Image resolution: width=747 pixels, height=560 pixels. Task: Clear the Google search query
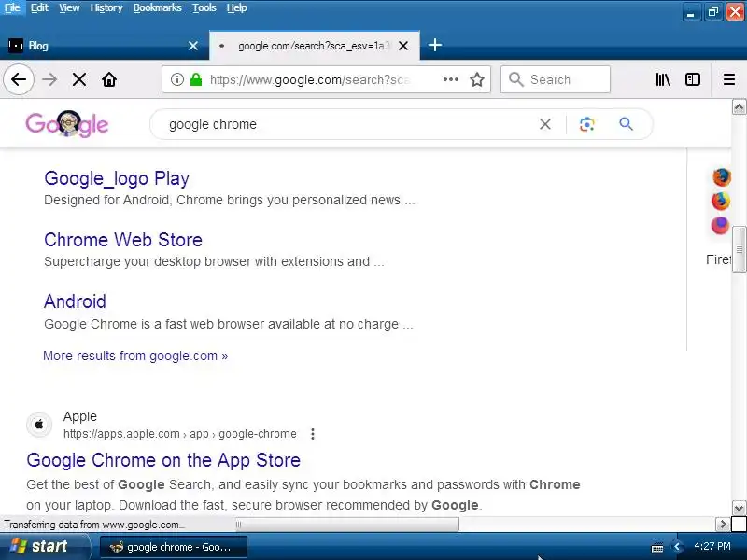pyautogui.click(x=545, y=124)
